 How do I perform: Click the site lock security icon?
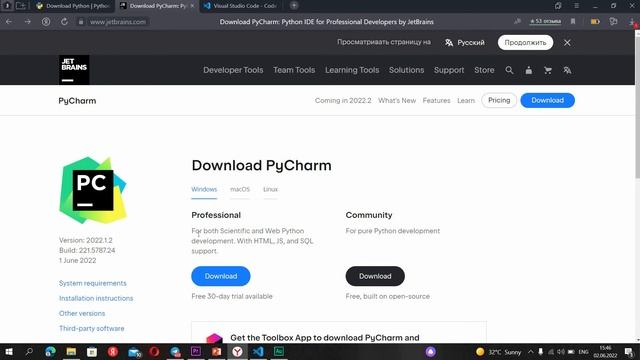tap(81, 22)
